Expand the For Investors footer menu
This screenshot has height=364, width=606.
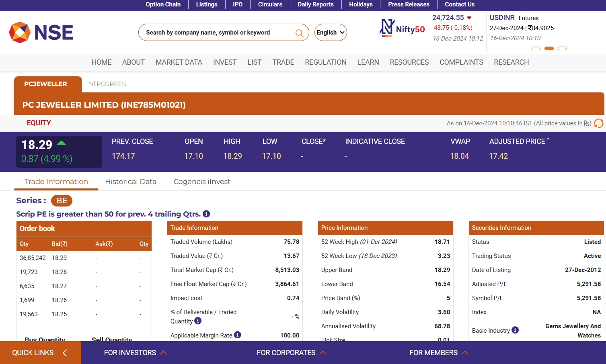click(135, 353)
